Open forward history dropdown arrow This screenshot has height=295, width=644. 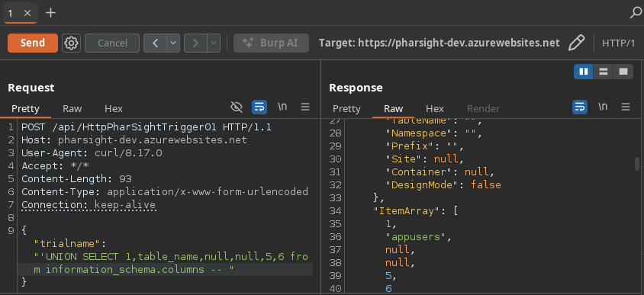[x=214, y=43]
